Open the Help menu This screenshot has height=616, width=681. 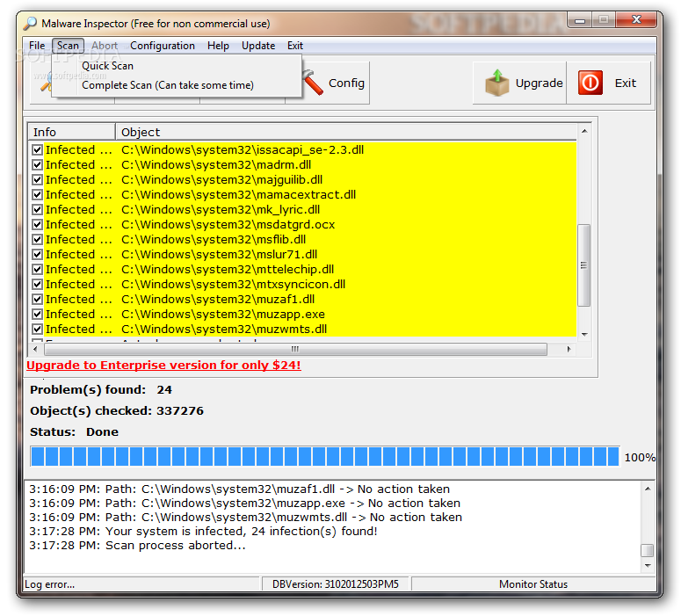point(218,46)
